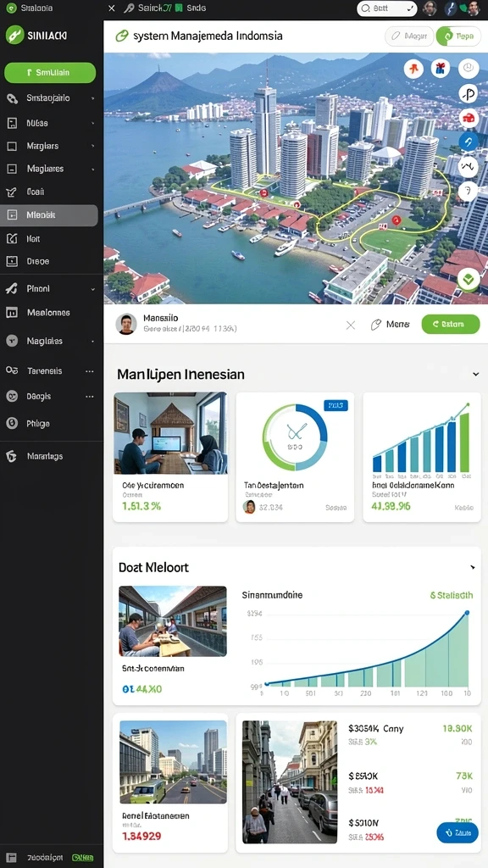Click the gift icon atop map

coord(441,69)
